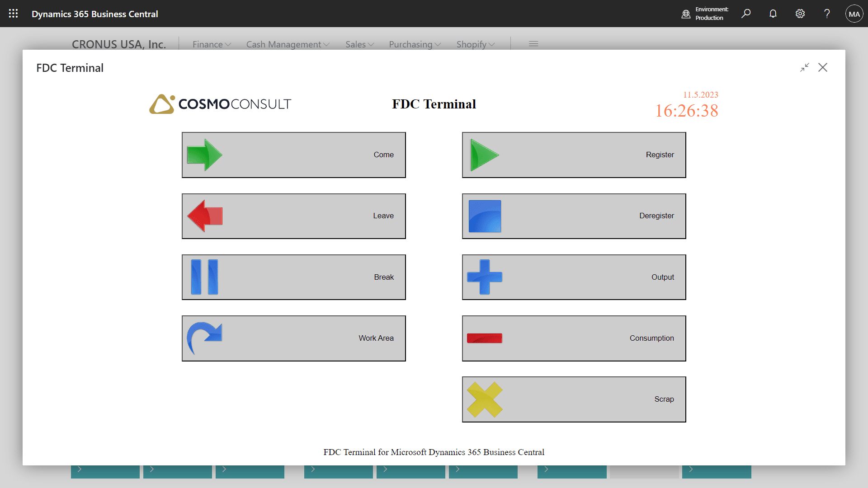Click the Break pause icon
Viewport: 868px width, 488px height.
tap(204, 277)
